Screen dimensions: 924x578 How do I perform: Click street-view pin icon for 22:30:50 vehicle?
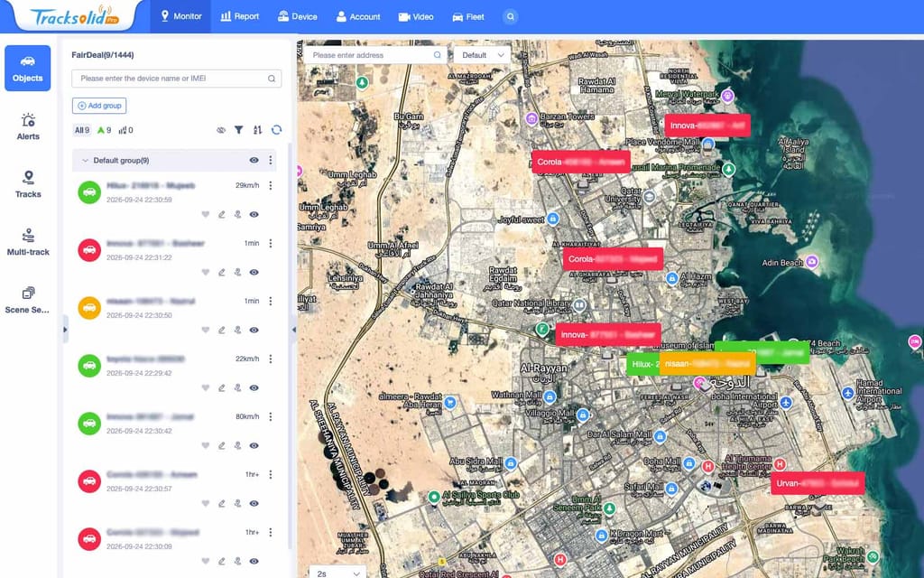pyautogui.click(x=237, y=331)
